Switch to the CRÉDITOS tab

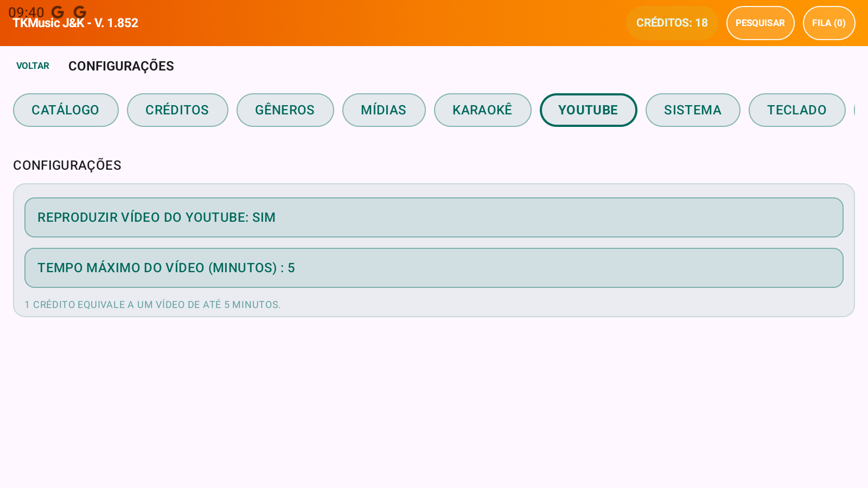click(177, 110)
